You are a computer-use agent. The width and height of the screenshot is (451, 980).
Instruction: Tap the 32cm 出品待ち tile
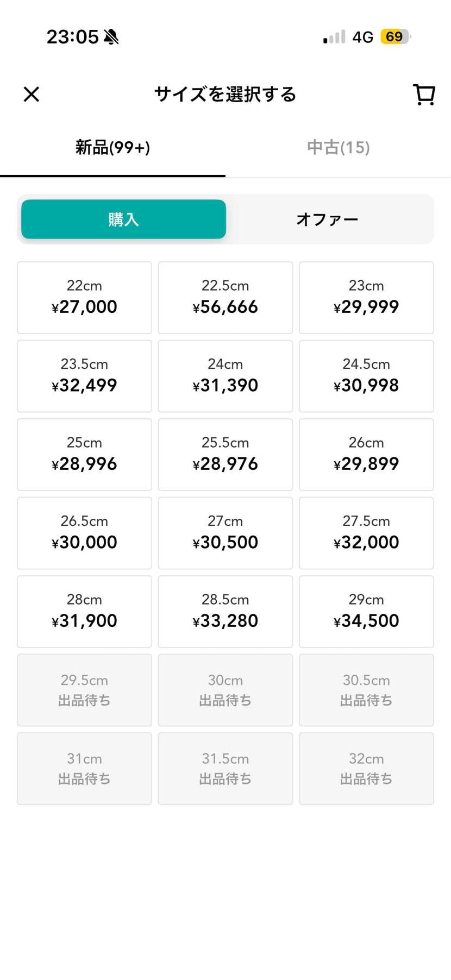tap(366, 768)
